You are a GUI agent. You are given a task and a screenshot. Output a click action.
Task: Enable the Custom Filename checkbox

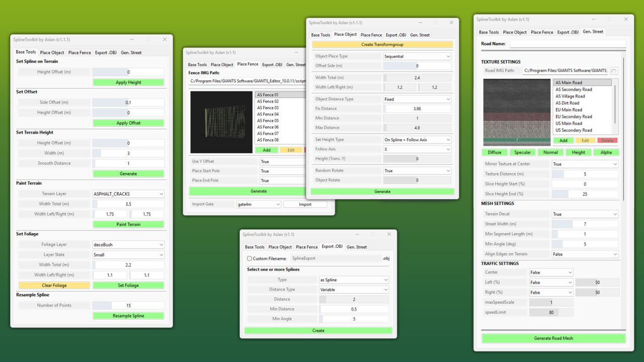(250, 258)
